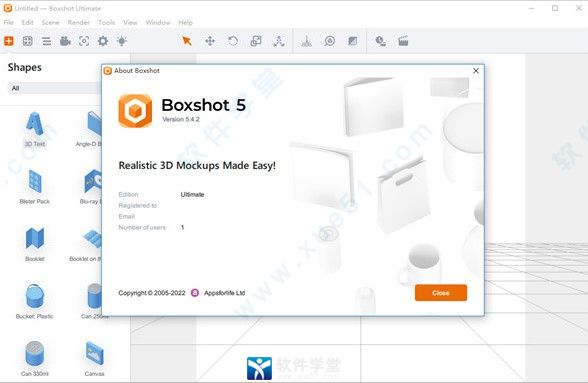Click the circular target tool icon
588x383 pixels.
pos(330,41)
